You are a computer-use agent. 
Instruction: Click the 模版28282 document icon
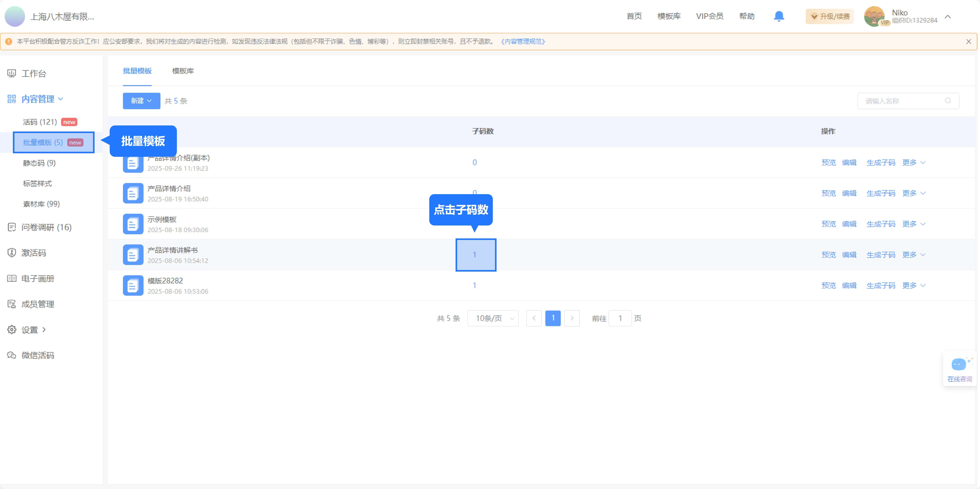(x=133, y=285)
